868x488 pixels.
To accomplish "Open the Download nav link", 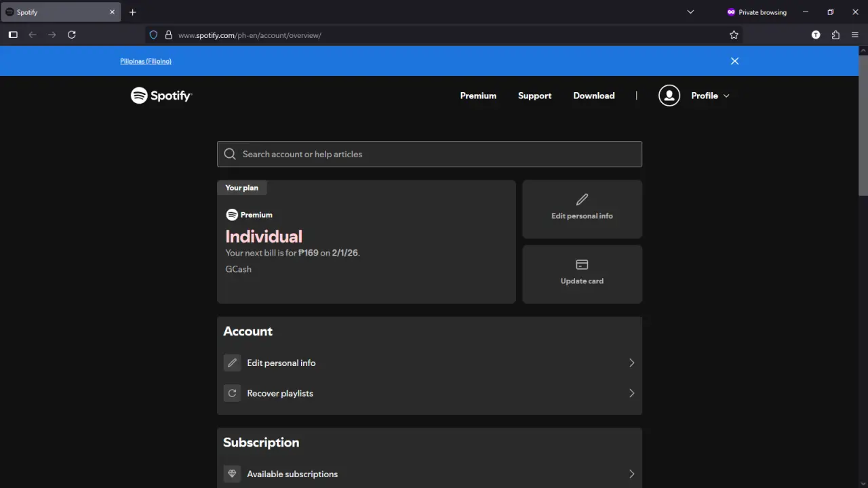I will [594, 96].
